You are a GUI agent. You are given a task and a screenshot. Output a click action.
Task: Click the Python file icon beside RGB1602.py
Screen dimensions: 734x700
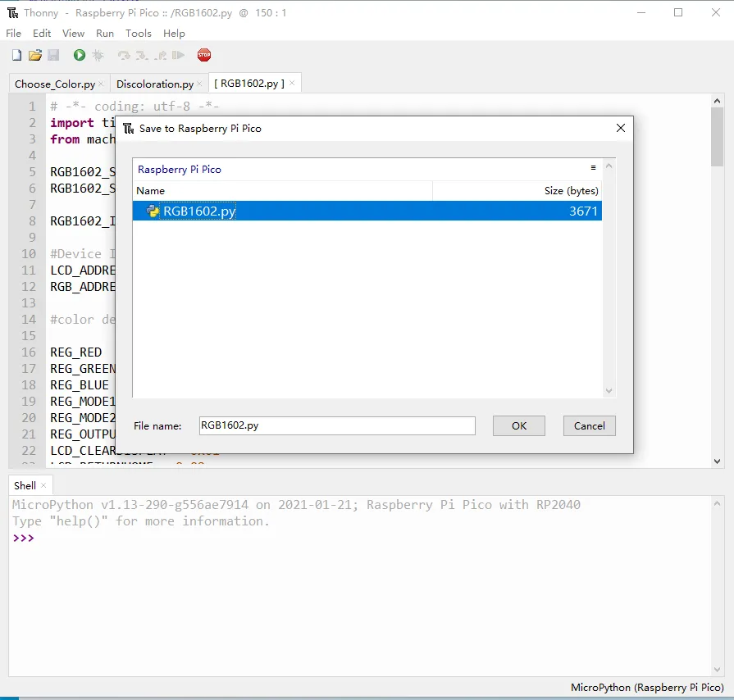point(153,211)
